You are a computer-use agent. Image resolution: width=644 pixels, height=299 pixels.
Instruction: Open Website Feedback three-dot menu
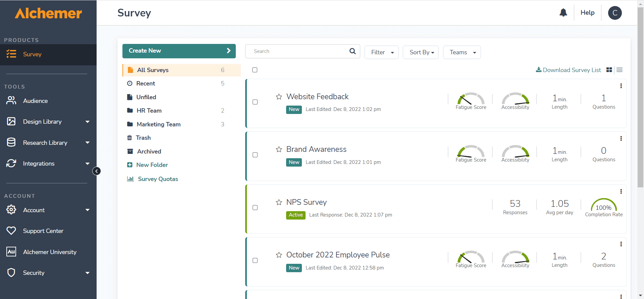point(621,86)
